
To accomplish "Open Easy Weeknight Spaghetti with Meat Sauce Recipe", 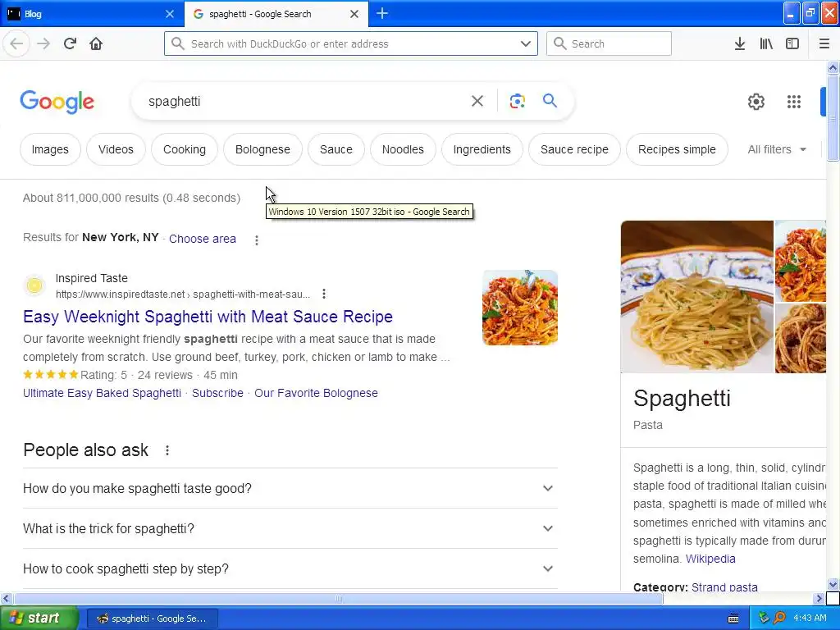I will click(208, 317).
